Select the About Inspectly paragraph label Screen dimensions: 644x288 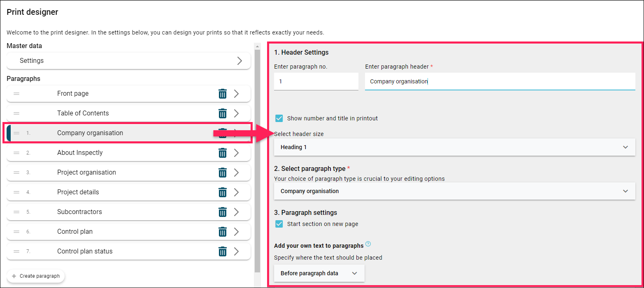click(x=80, y=153)
